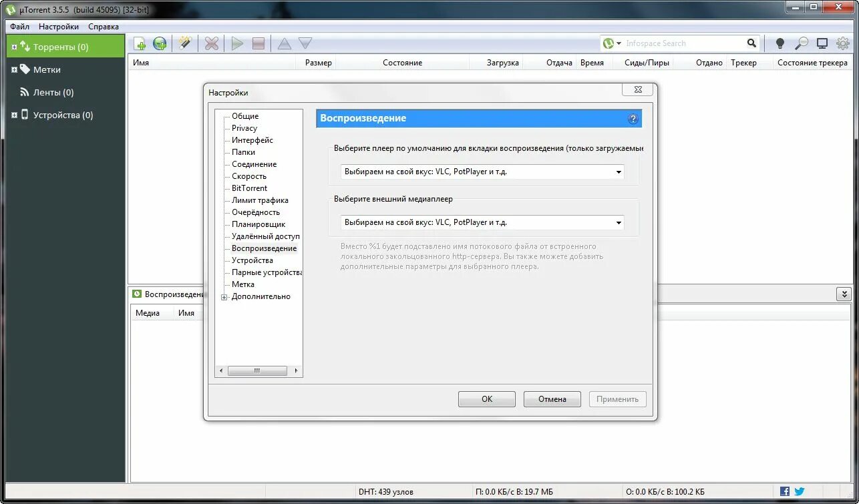Select Общие in settings tree
This screenshot has height=504, width=859.
tap(245, 116)
